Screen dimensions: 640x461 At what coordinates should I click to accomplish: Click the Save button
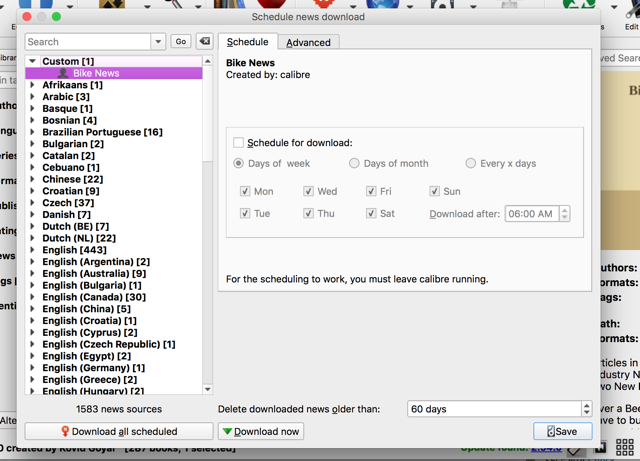[x=562, y=431]
